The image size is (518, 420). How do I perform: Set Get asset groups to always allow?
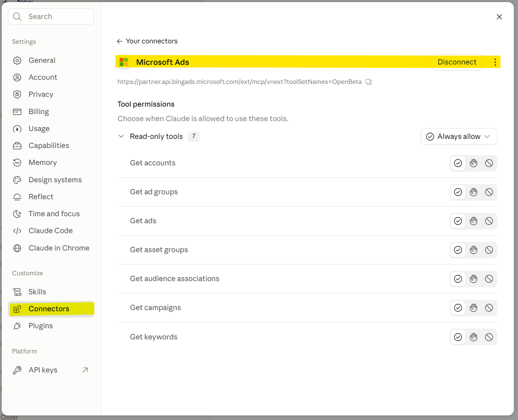pyautogui.click(x=458, y=250)
